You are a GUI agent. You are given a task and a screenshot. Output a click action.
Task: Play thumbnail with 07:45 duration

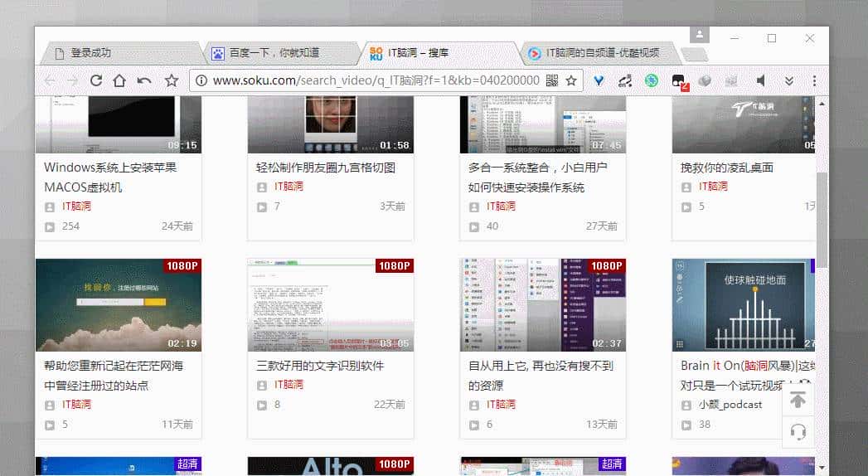coord(542,124)
